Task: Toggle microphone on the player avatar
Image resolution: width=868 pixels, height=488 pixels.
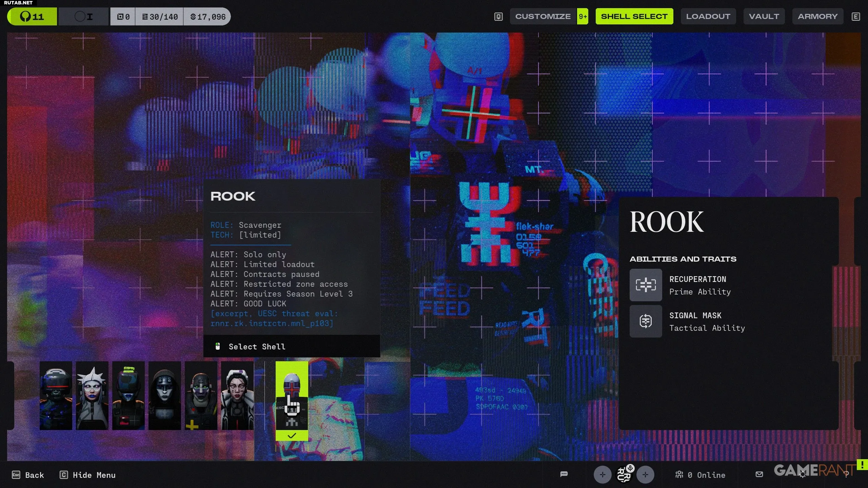Action: [630, 468]
